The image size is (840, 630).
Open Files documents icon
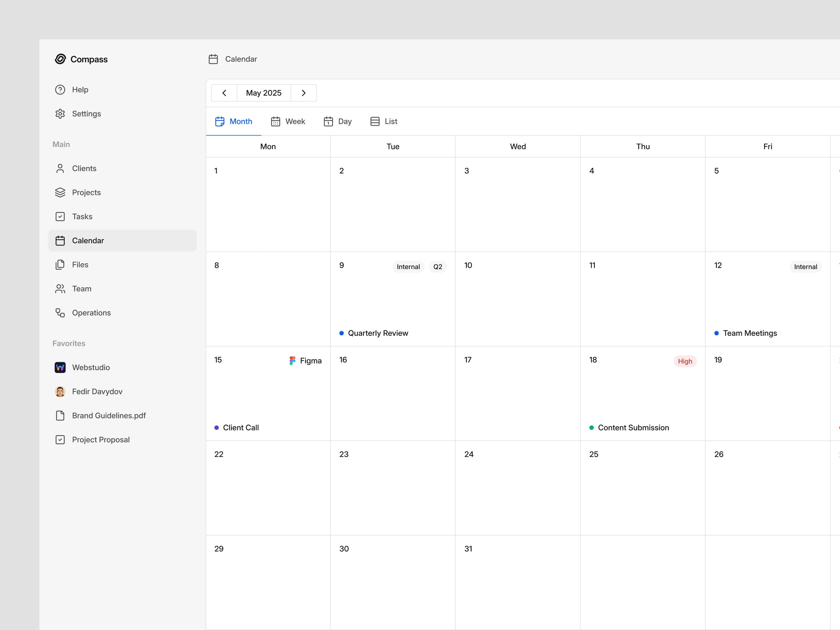(60, 265)
